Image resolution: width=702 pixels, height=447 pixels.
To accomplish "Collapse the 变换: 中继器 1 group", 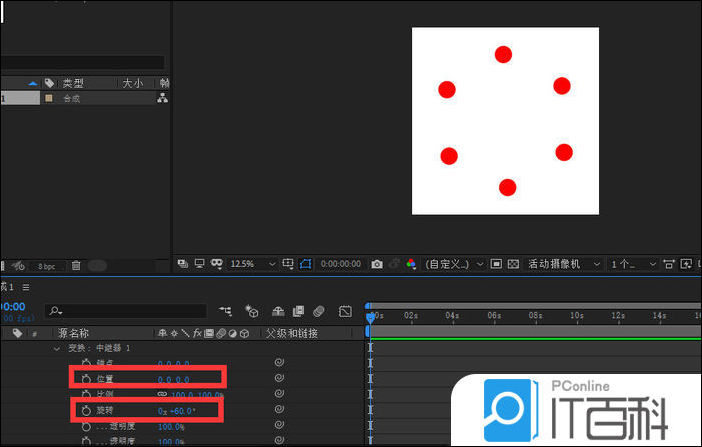I will pos(57,349).
